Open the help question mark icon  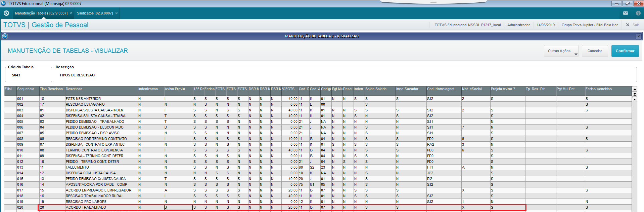click(x=638, y=13)
